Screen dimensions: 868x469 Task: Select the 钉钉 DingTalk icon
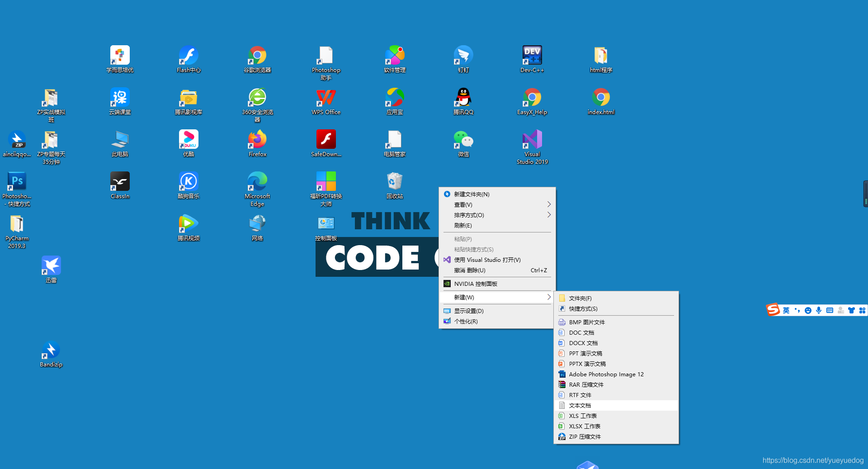pyautogui.click(x=463, y=59)
